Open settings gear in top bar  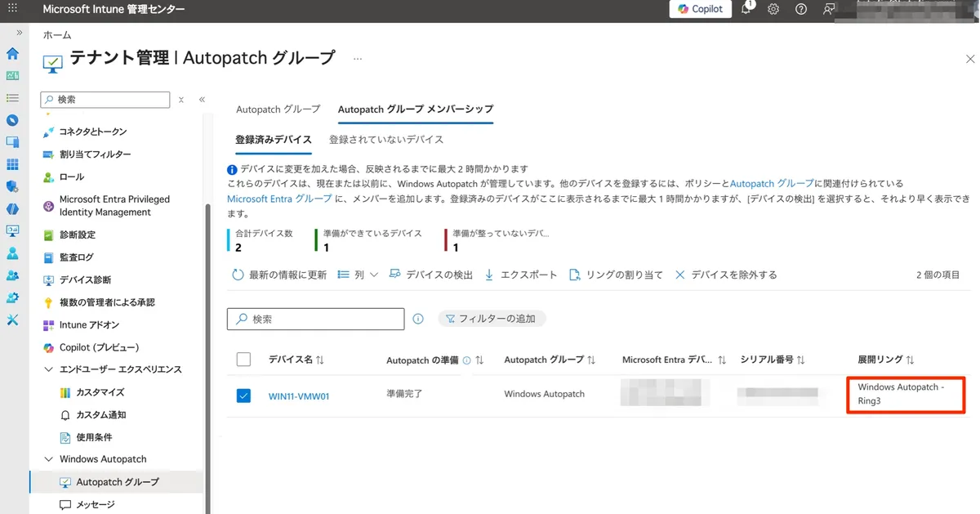point(773,9)
